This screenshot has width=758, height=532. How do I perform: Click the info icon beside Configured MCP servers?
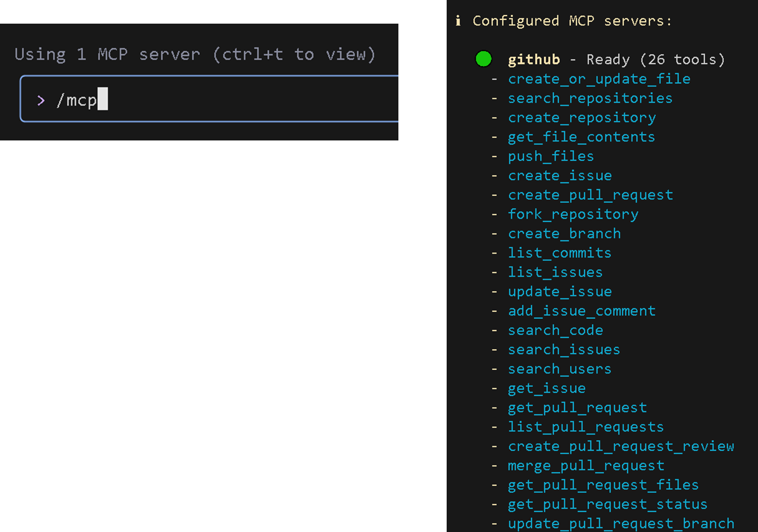pos(458,20)
